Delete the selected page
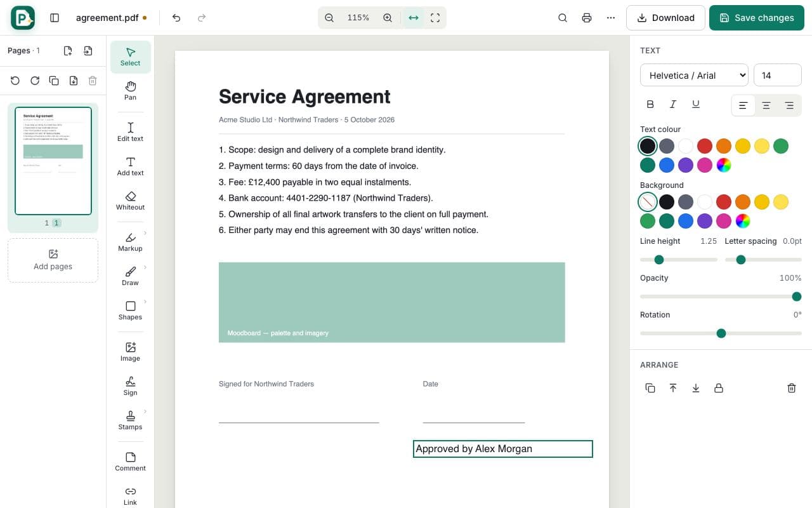 93,81
